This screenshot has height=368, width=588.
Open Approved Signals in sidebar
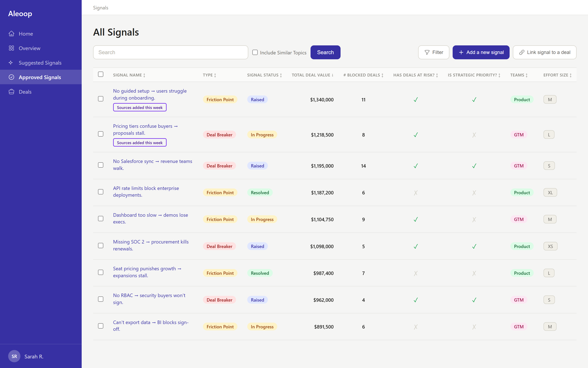[x=41, y=77]
